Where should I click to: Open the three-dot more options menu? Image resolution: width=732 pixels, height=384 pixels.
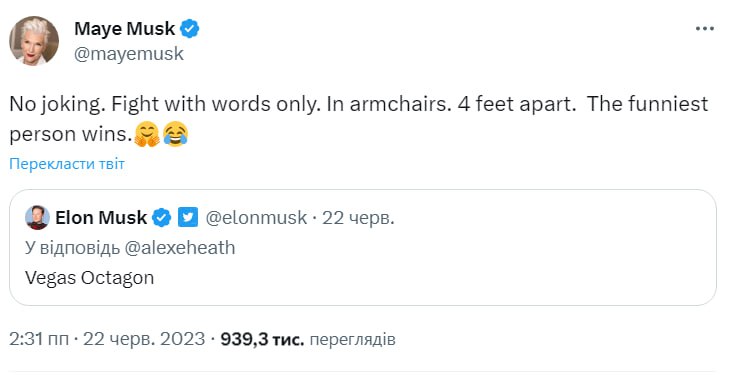(x=704, y=29)
